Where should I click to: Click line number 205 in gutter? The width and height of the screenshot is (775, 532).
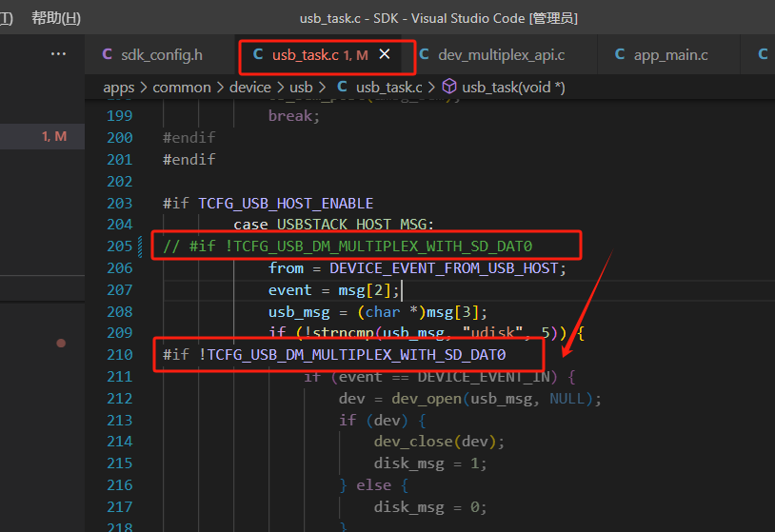120,246
